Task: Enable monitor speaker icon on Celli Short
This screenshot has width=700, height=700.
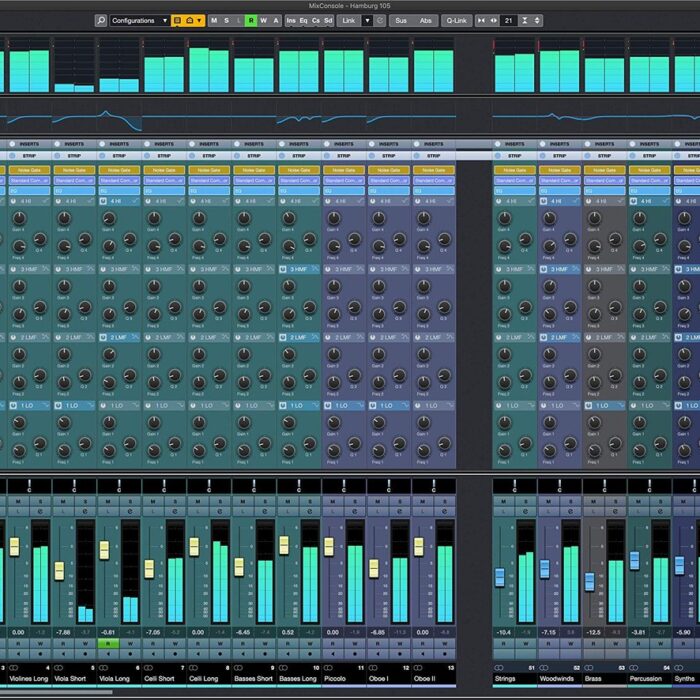Action: (153, 654)
